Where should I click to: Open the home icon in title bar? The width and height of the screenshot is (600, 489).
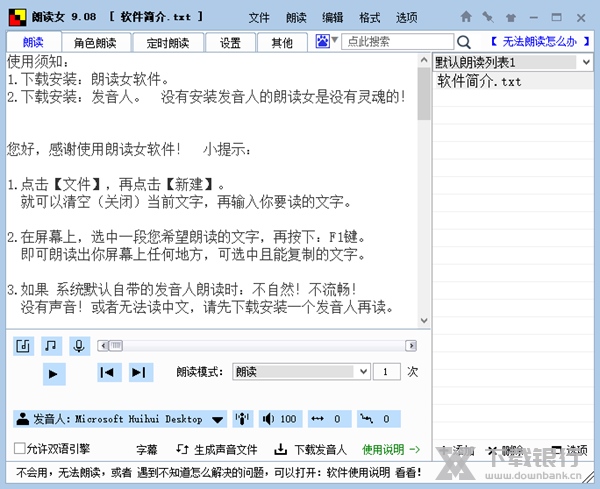(466, 17)
